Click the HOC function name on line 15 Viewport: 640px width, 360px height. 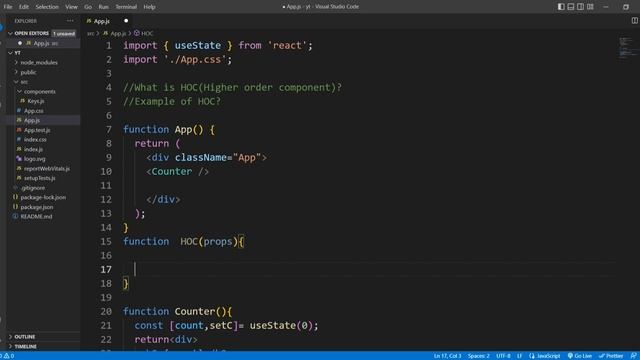click(189, 242)
